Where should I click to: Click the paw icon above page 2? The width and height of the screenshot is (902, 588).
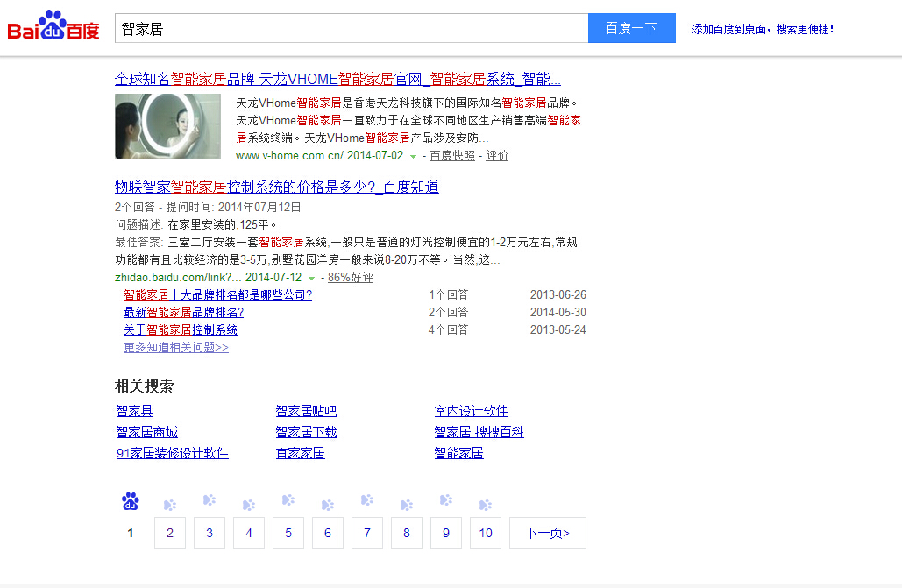[x=170, y=505]
